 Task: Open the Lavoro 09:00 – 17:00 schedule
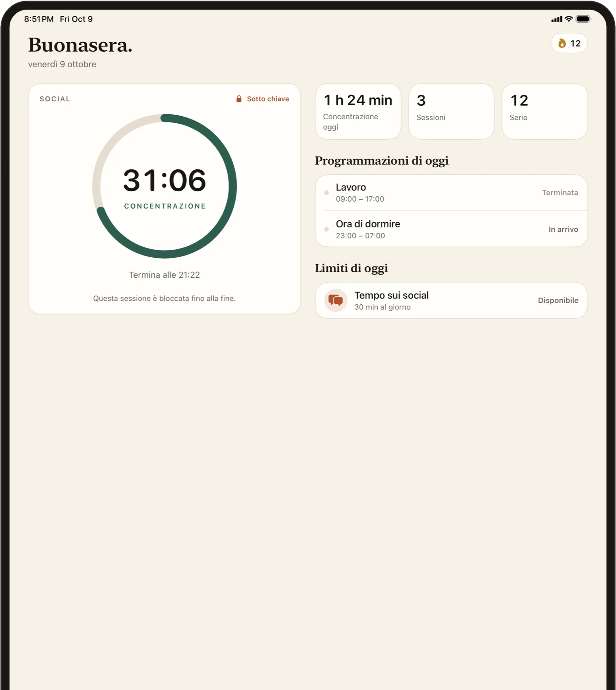click(451, 193)
